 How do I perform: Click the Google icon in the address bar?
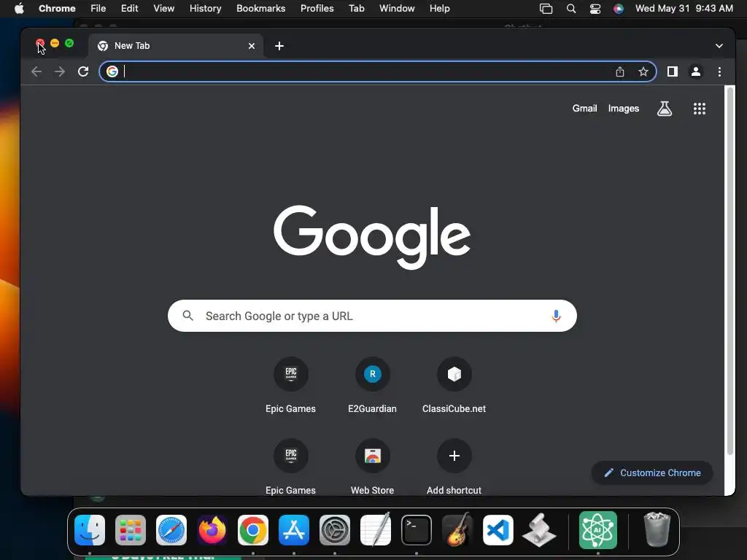click(x=112, y=71)
